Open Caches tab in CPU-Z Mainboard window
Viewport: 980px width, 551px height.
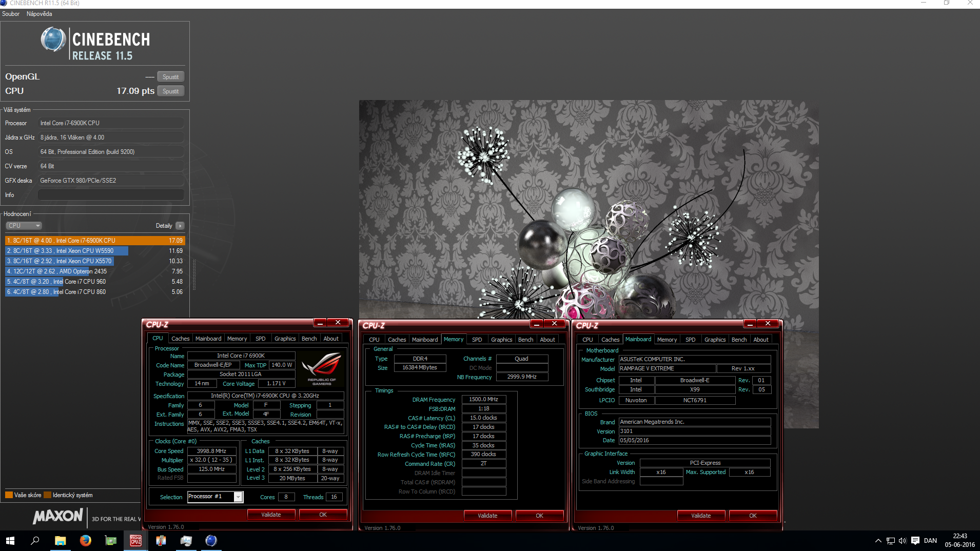pyautogui.click(x=611, y=340)
